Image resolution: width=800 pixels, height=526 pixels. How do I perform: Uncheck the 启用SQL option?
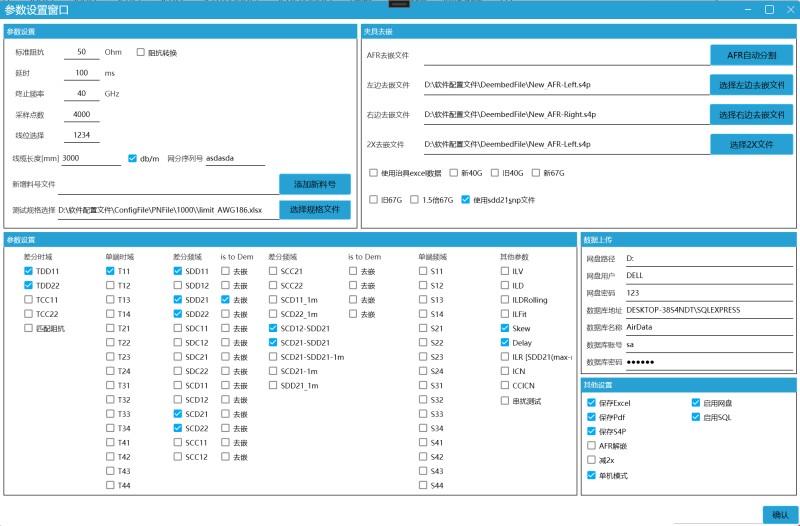[696, 417]
